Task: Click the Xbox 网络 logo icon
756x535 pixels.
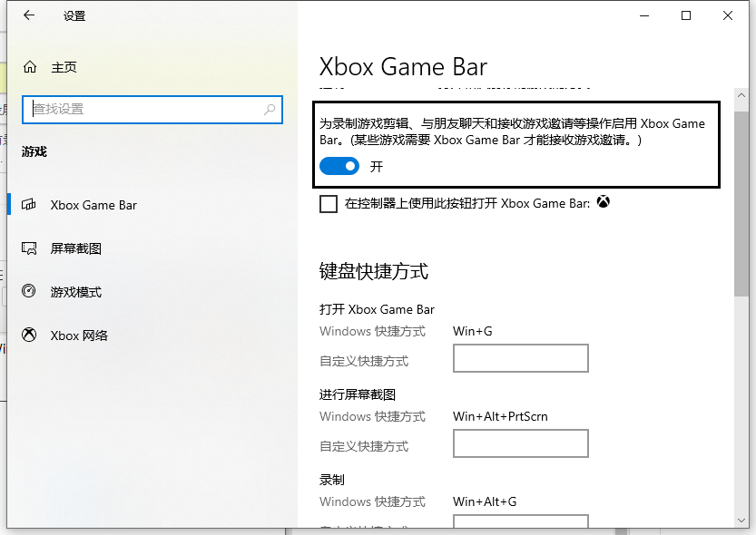Action: (29, 335)
